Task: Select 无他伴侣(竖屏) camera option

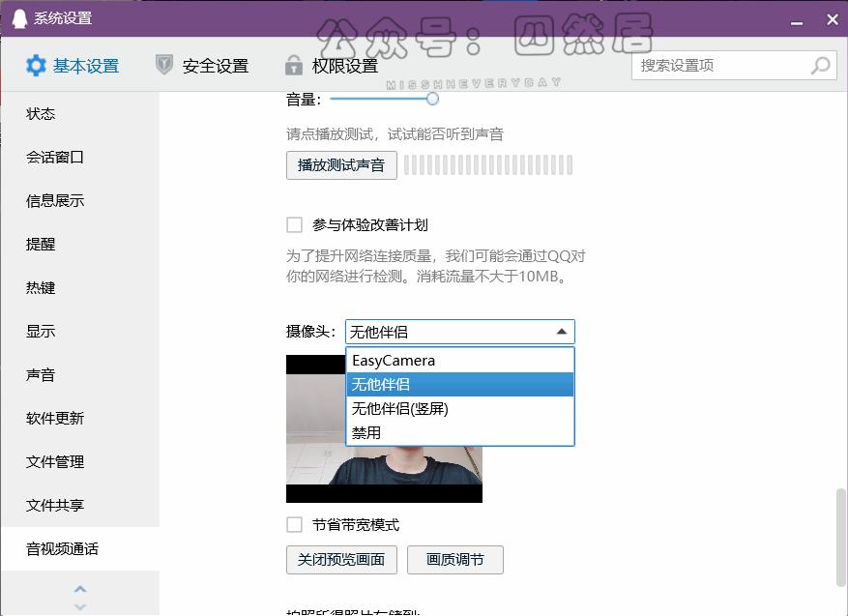Action: (459, 408)
